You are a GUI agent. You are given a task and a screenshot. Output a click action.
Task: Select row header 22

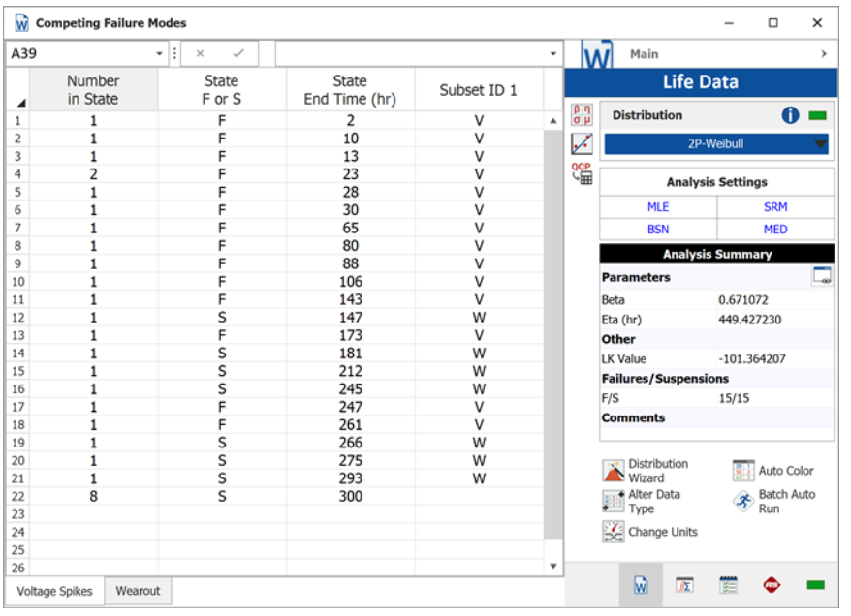(17, 496)
